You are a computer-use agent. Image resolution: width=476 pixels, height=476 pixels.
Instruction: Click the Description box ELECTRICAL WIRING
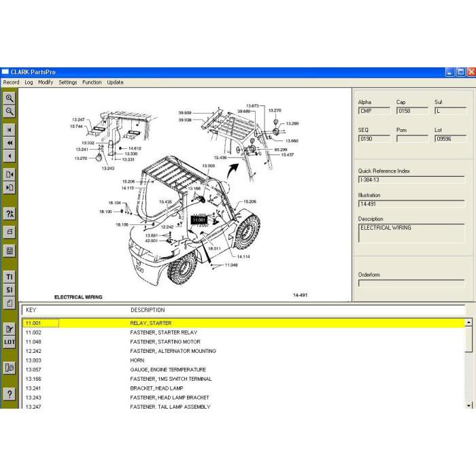click(411, 233)
